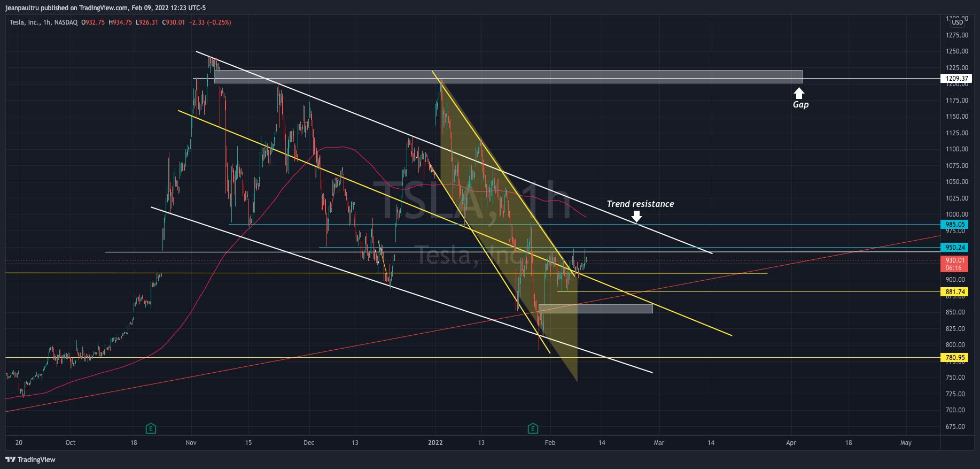Click the published by jeanpaultru header text
This screenshot has width=980, height=469.
pos(105,8)
